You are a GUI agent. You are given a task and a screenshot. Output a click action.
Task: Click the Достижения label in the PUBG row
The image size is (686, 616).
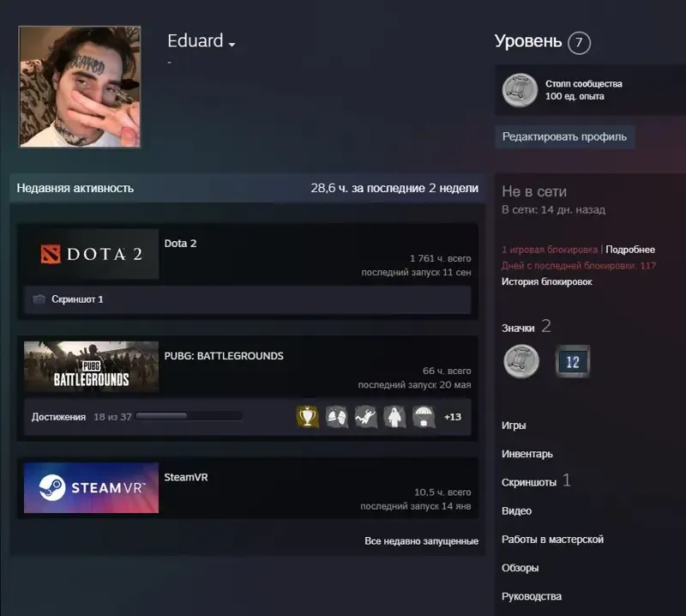[58, 417]
